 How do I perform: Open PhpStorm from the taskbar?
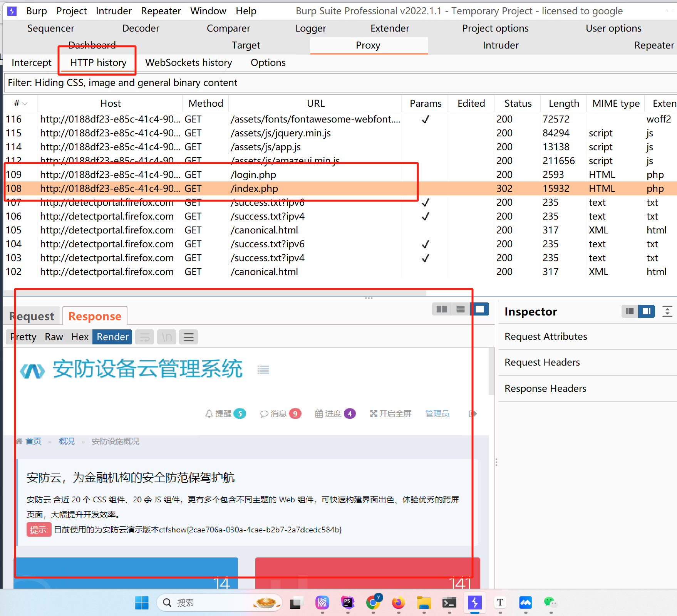[x=347, y=603]
